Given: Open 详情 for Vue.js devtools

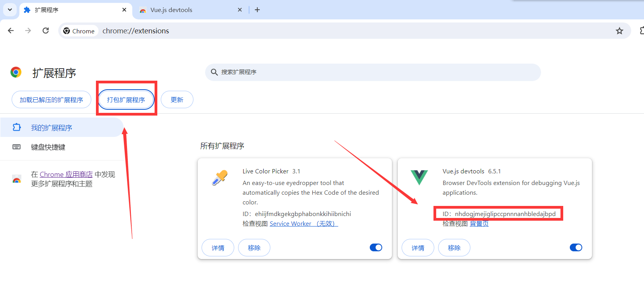Looking at the screenshot, I should coord(418,248).
